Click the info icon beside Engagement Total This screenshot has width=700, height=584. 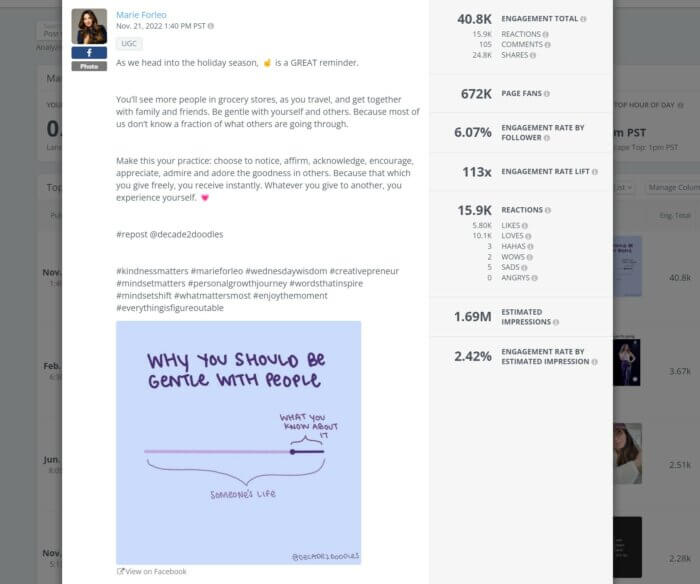tap(583, 19)
